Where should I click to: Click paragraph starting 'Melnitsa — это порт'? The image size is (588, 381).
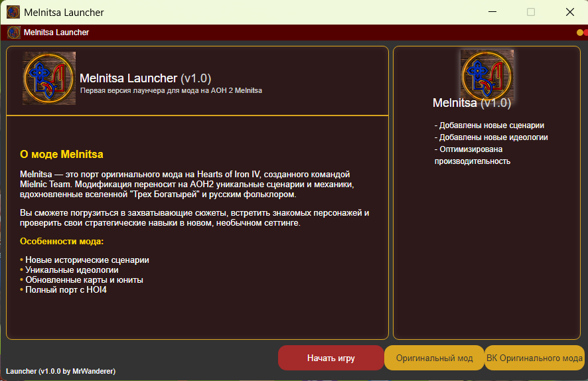[186, 184]
